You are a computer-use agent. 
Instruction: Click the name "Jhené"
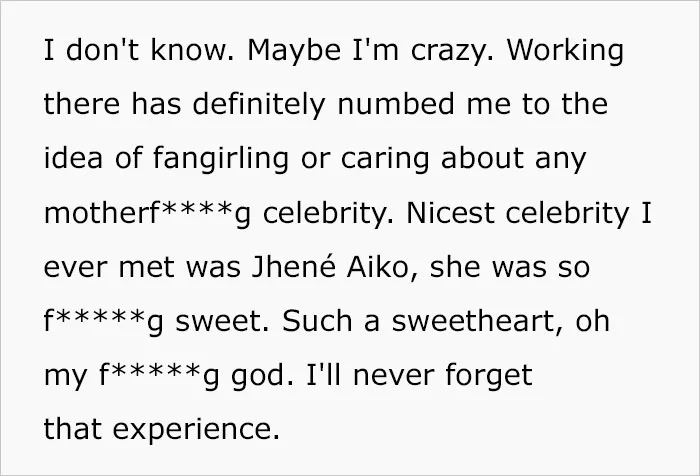point(293,267)
